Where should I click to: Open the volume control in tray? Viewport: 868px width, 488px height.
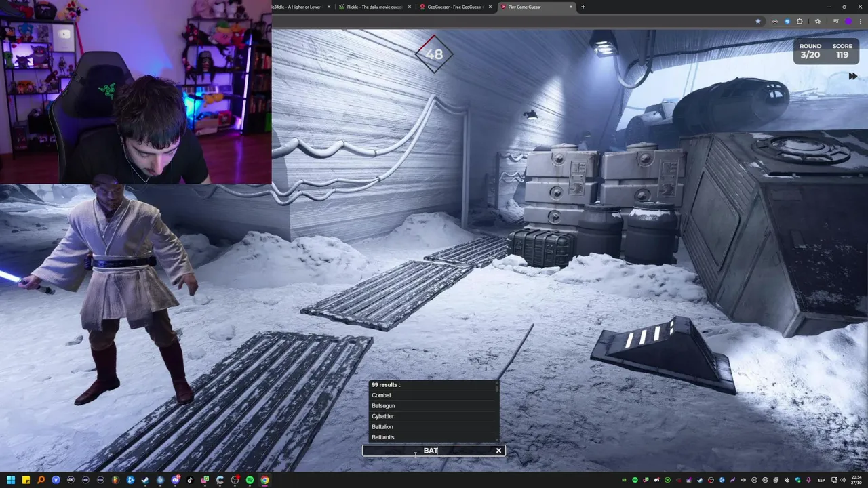point(843,480)
